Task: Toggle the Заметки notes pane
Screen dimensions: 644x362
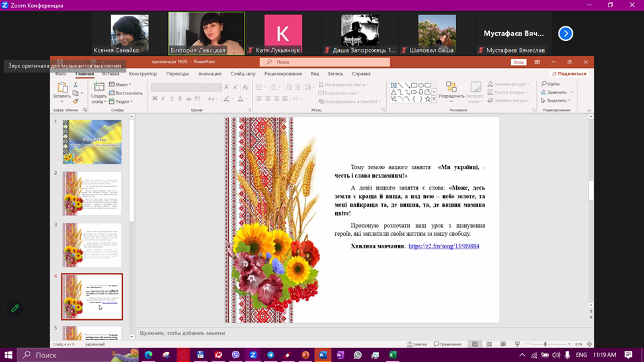Action: pyautogui.click(x=417, y=344)
